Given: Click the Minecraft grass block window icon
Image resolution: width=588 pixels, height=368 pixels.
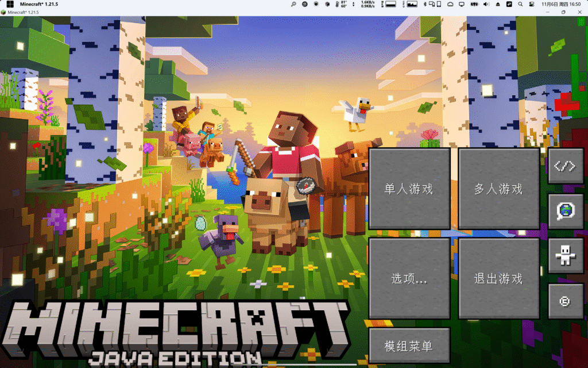Looking at the screenshot, I should point(3,12).
